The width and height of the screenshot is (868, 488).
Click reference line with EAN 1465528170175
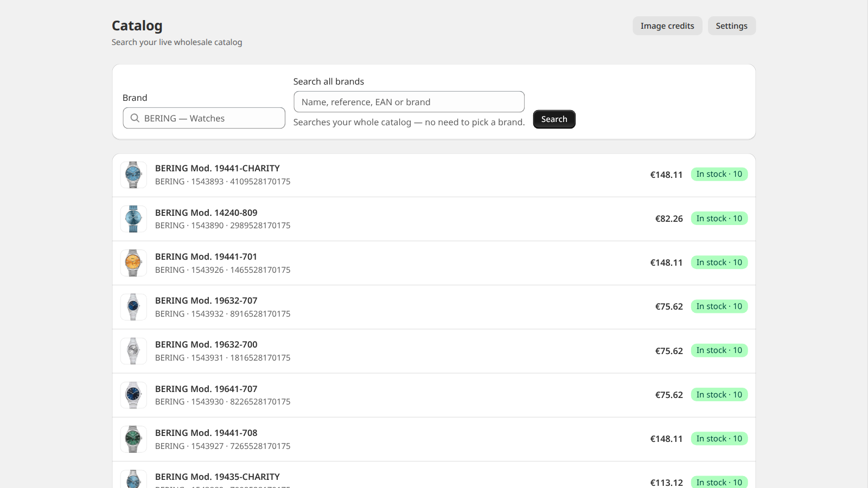[x=223, y=270]
